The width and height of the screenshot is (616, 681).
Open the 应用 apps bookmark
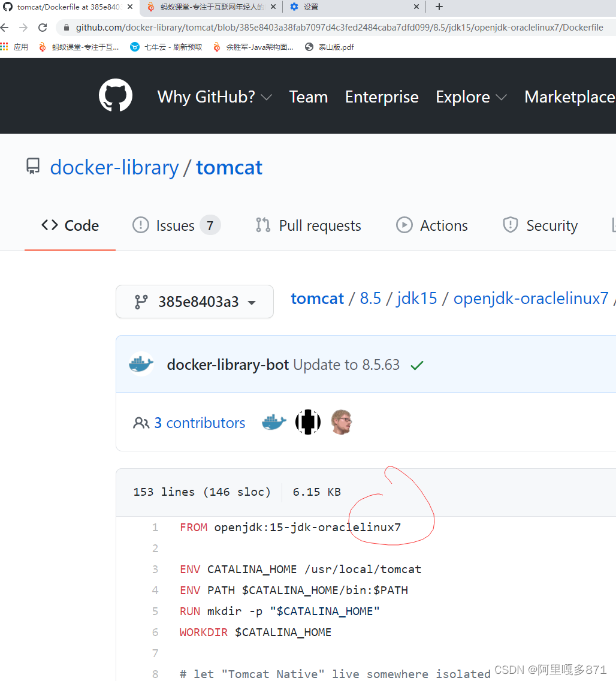pyautogui.click(x=14, y=47)
